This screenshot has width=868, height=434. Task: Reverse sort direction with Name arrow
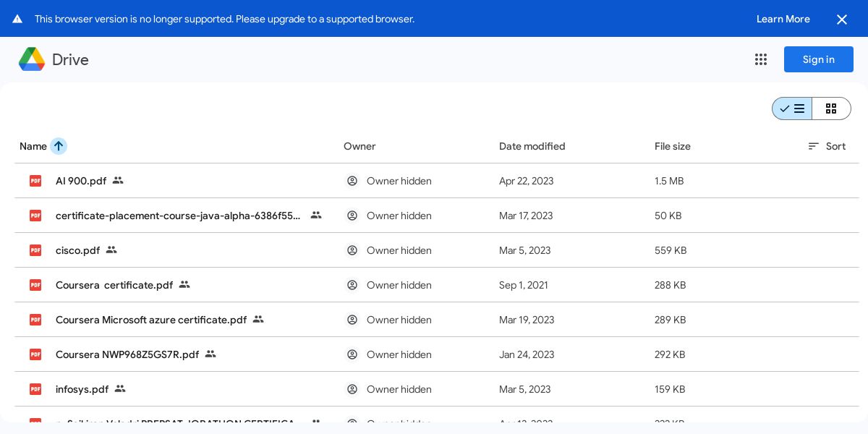59,146
